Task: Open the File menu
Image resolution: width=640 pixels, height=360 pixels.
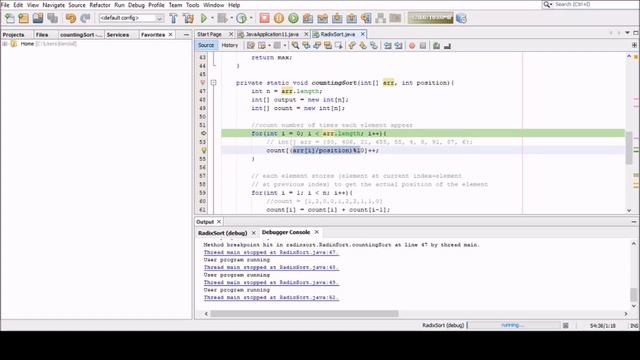Action: (x=5, y=5)
